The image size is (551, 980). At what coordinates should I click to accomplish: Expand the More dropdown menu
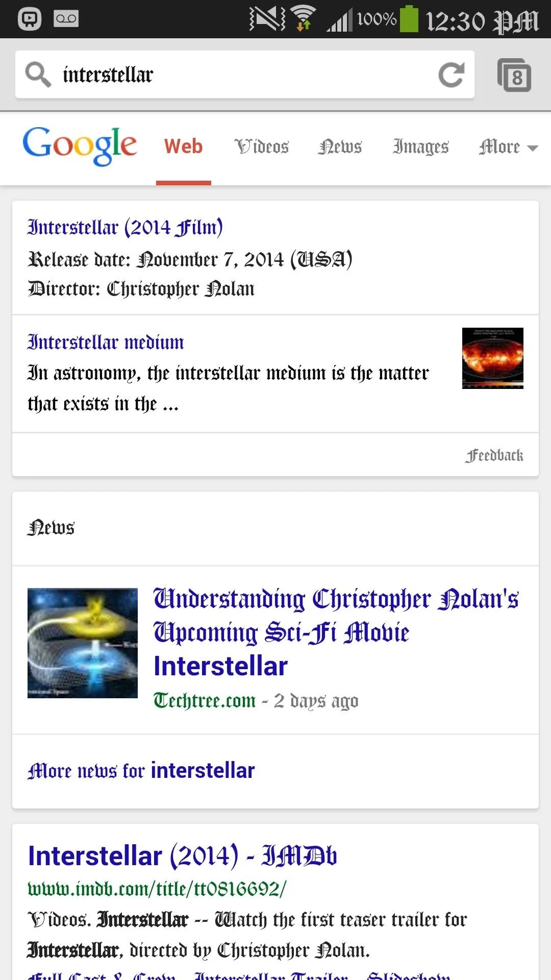coord(508,147)
